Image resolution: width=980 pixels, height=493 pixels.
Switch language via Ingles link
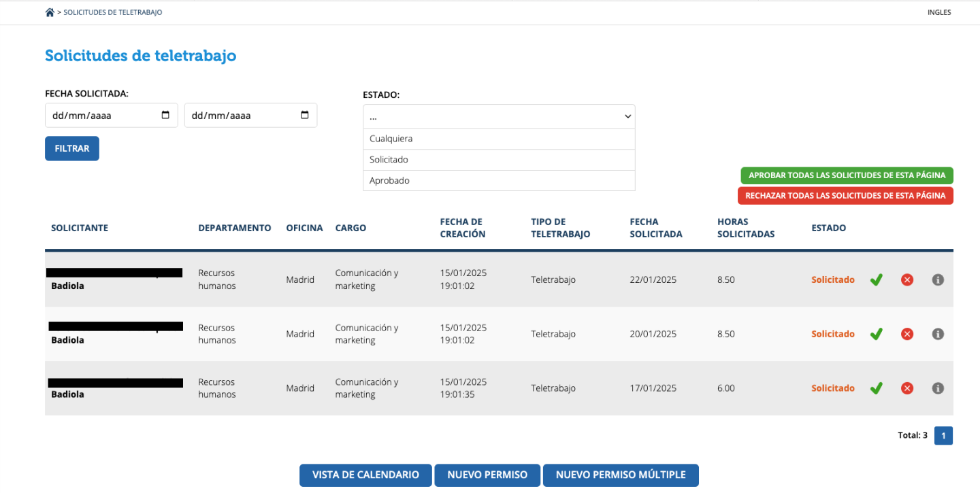tap(938, 12)
